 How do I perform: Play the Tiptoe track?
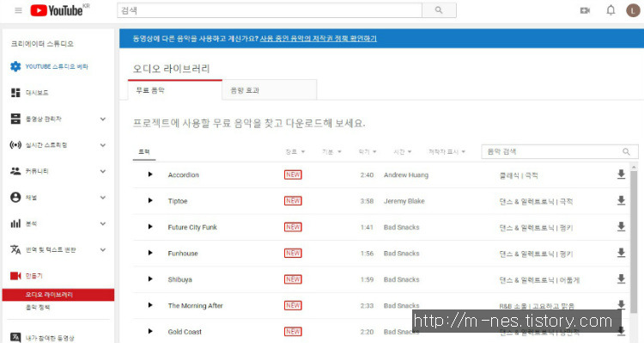(x=150, y=200)
